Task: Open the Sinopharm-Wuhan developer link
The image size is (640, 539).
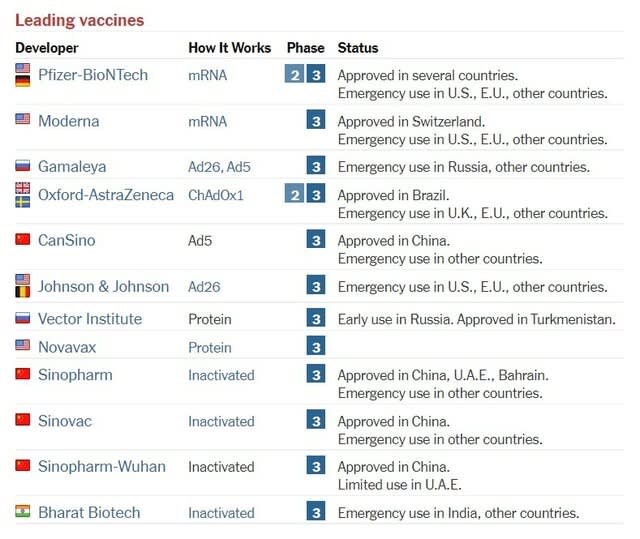Action: (x=102, y=467)
